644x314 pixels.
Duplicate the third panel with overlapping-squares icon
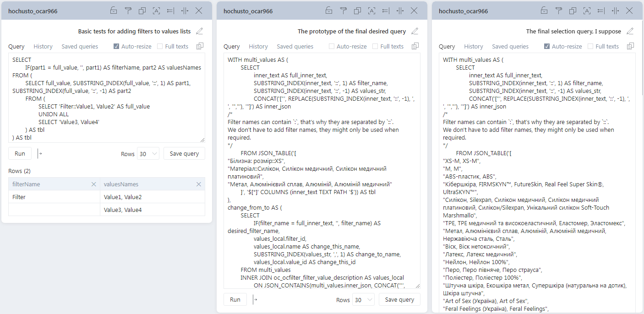tap(573, 10)
